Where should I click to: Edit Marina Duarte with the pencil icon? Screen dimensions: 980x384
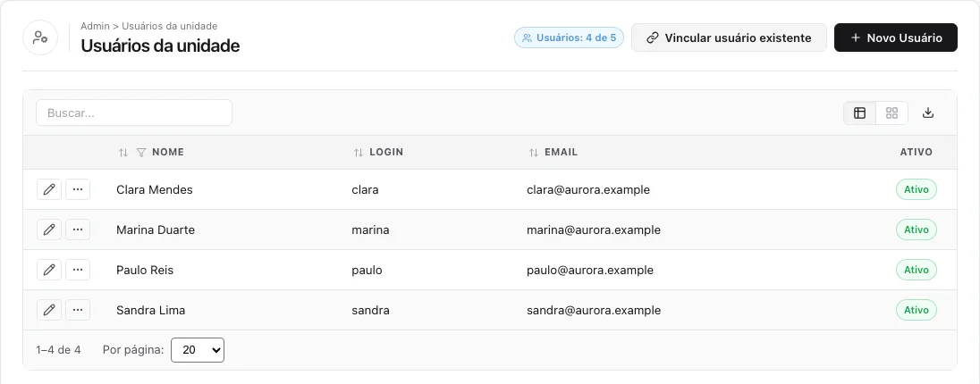(x=49, y=230)
